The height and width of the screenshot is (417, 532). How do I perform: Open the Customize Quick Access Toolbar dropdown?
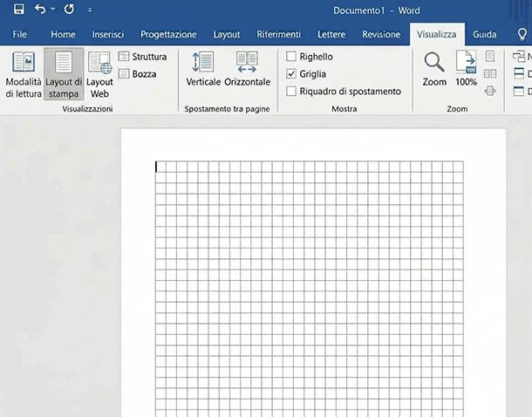coord(90,10)
